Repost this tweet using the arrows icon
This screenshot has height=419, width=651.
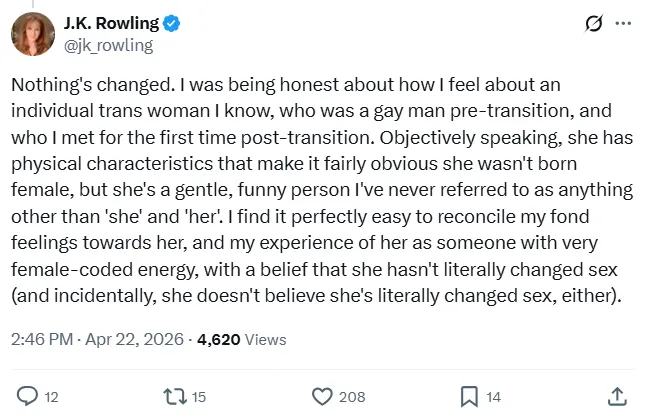172,397
